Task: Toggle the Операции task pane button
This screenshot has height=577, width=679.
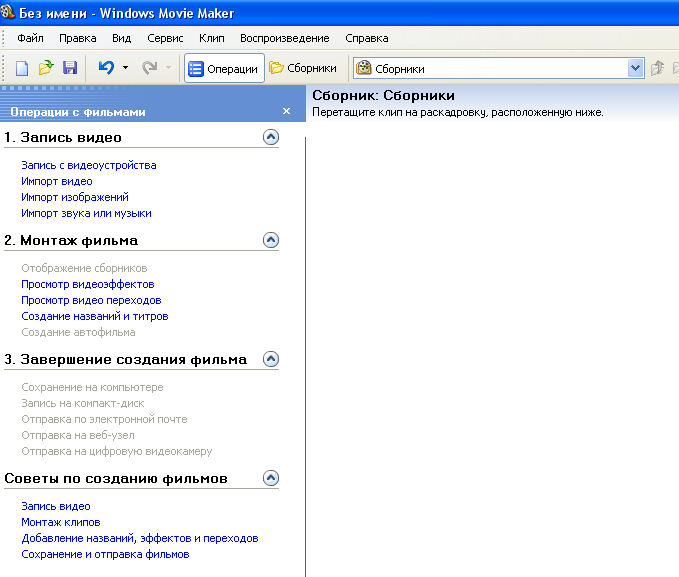Action: tap(224, 68)
